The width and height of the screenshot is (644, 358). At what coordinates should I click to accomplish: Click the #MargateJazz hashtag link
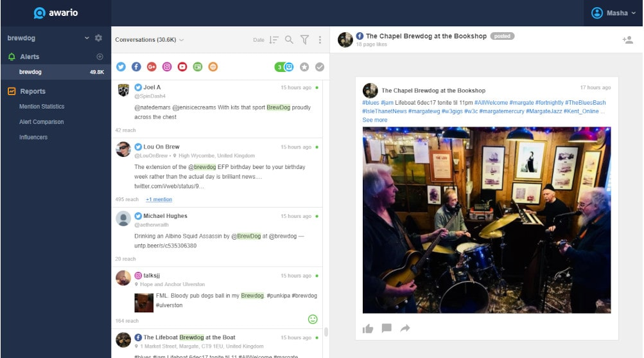pos(544,111)
